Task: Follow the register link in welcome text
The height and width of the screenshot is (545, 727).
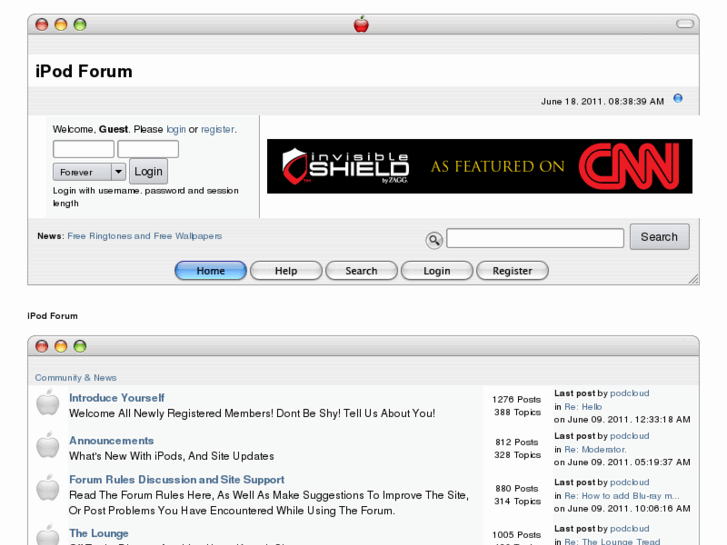Action: 217,129
